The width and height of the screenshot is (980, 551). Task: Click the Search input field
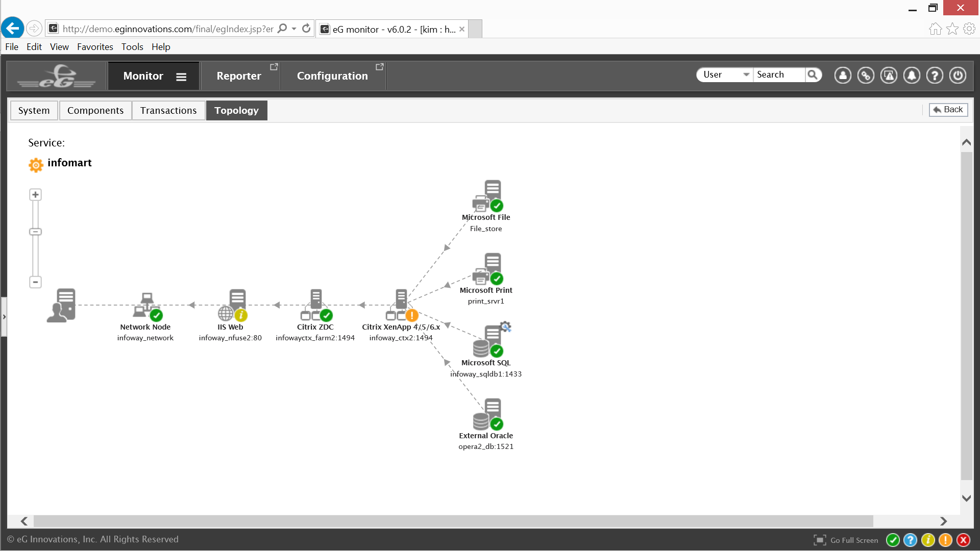tap(779, 75)
